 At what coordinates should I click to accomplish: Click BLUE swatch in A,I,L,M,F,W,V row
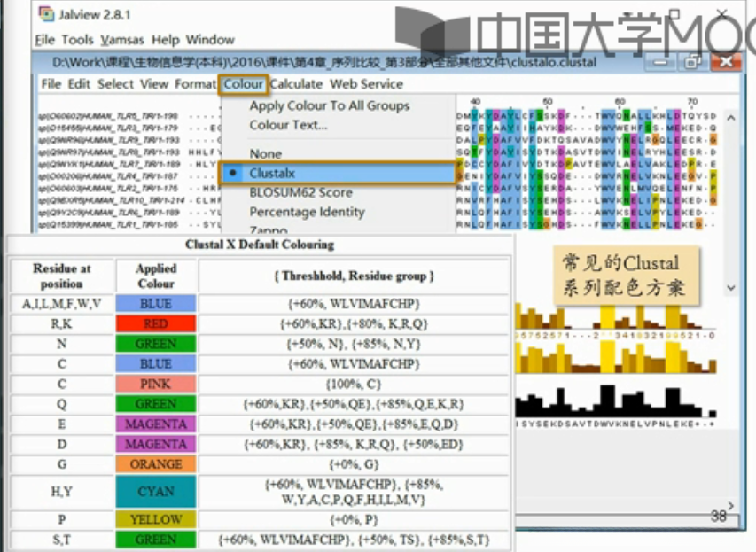(x=156, y=304)
